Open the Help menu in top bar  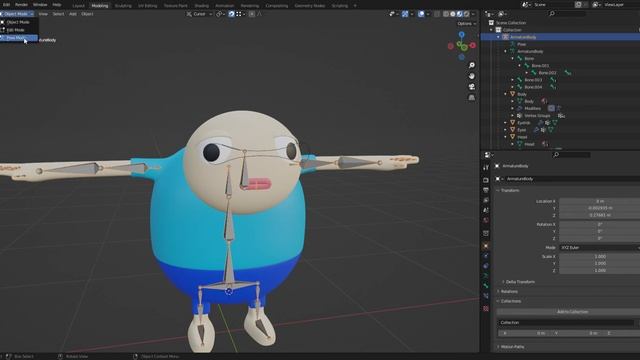57,5
